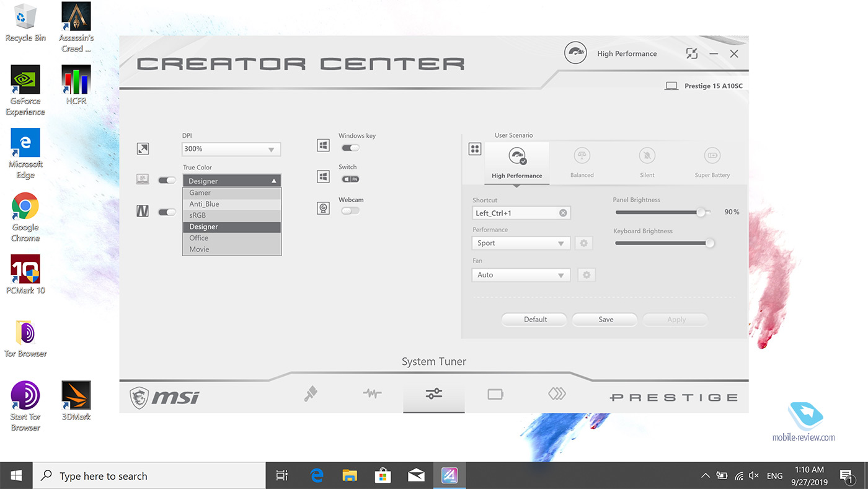The height and width of the screenshot is (489, 868).
Task: Click the Windows key icon
Action: [x=323, y=146]
